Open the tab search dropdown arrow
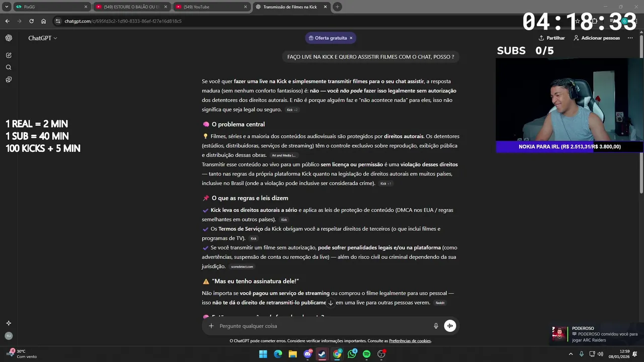This screenshot has width=644, height=362. pos(7,7)
